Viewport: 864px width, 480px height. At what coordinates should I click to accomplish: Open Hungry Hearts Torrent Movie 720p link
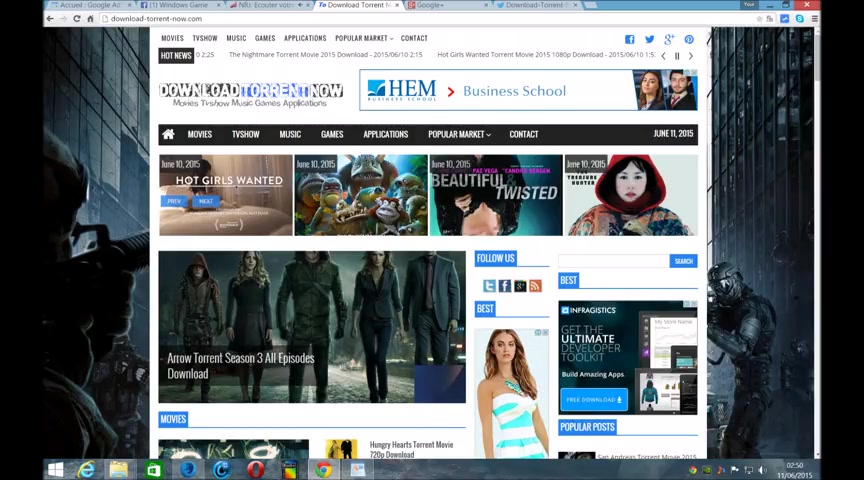(x=411, y=450)
